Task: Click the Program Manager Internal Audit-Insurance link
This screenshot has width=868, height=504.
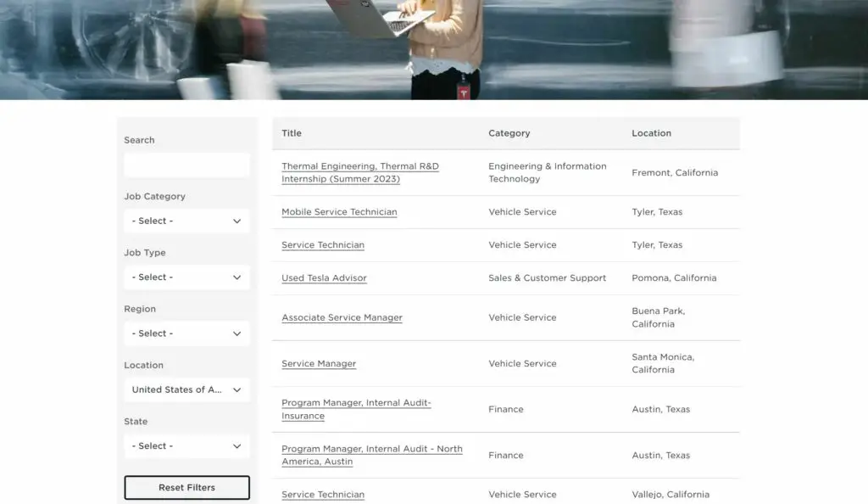Action: [x=357, y=409]
